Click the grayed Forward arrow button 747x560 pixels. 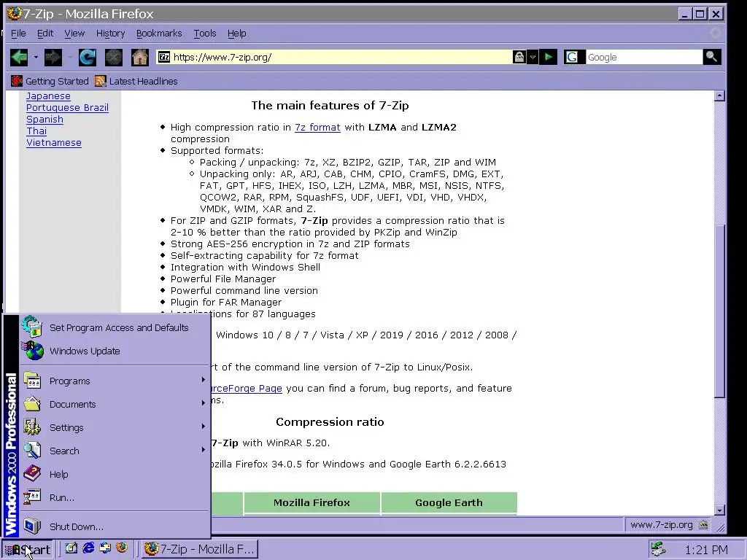[x=53, y=58]
